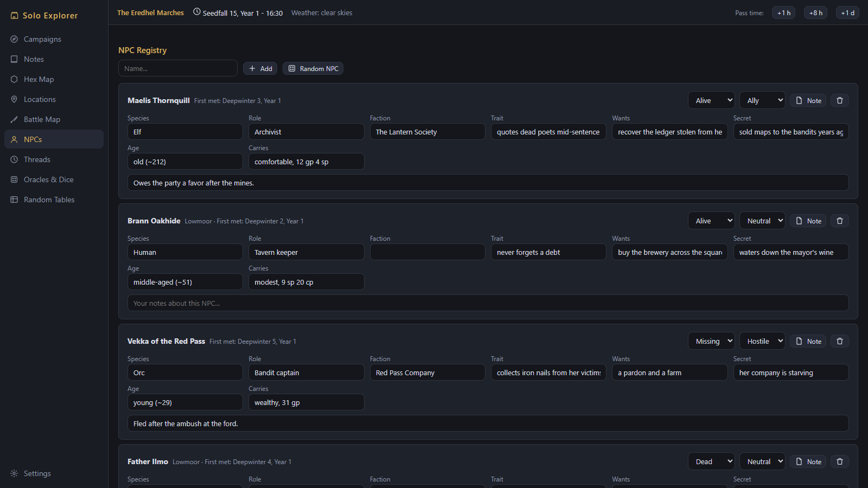The image size is (868, 488).
Task: Edit Brann's Role field 'Tavern keeper'
Action: coord(307,252)
